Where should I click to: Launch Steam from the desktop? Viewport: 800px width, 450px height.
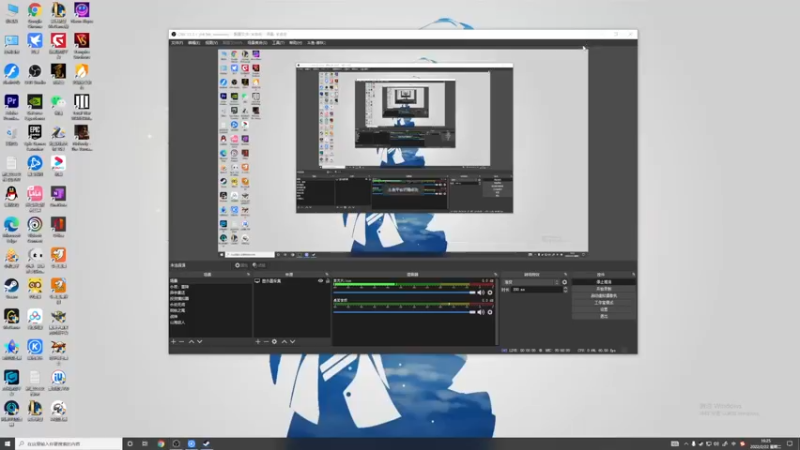click(x=11, y=288)
